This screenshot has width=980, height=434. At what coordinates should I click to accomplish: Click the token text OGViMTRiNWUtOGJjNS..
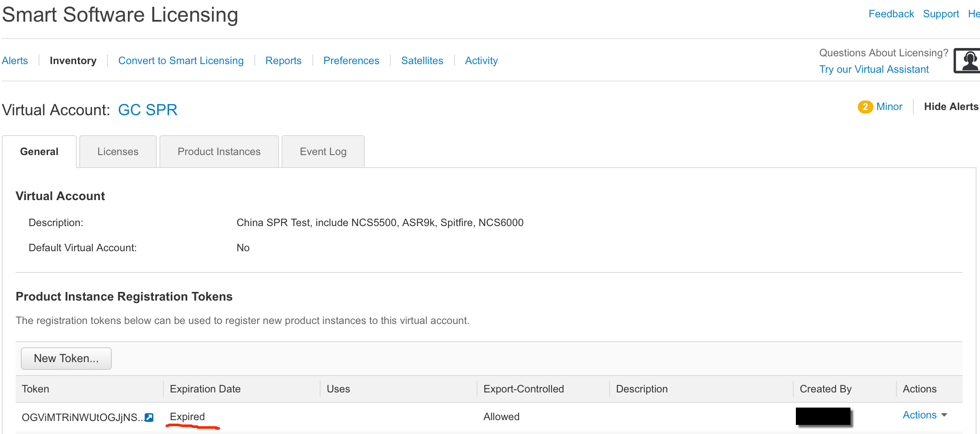coord(82,418)
